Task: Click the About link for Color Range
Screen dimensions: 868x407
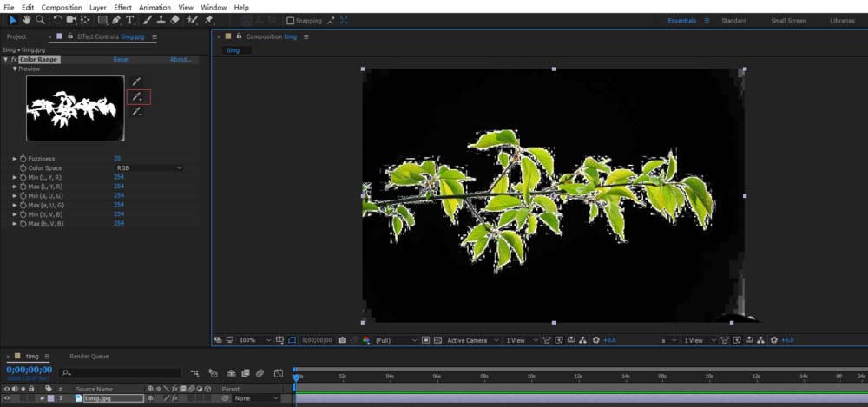Action: click(x=181, y=60)
